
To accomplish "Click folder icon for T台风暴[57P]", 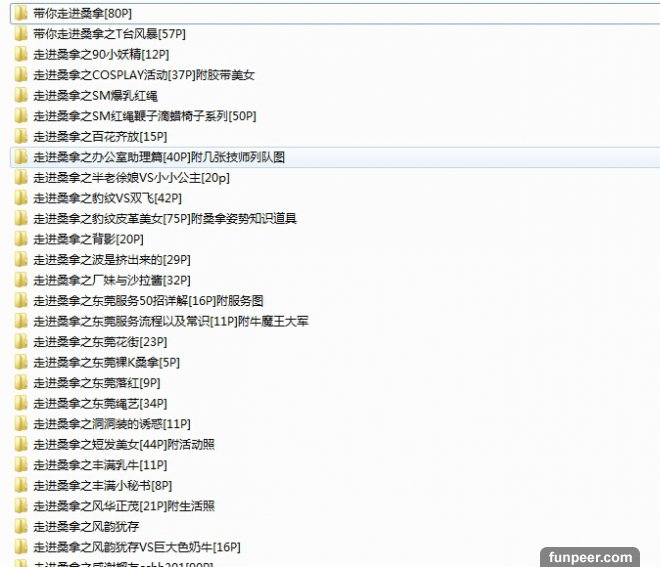I will tap(21, 34).
